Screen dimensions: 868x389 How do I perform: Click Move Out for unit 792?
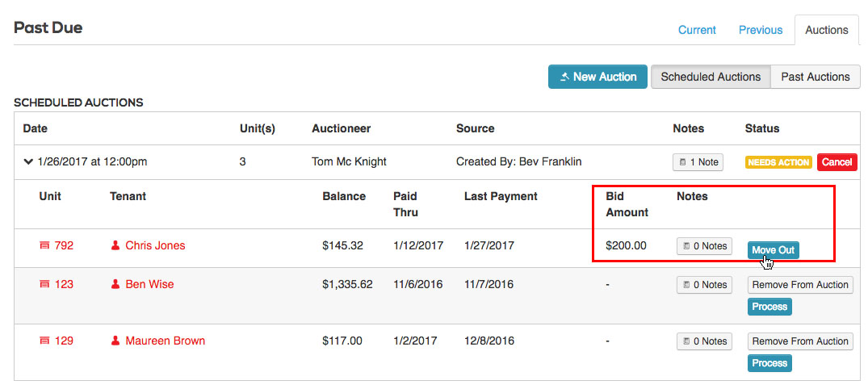pos(773,250)
